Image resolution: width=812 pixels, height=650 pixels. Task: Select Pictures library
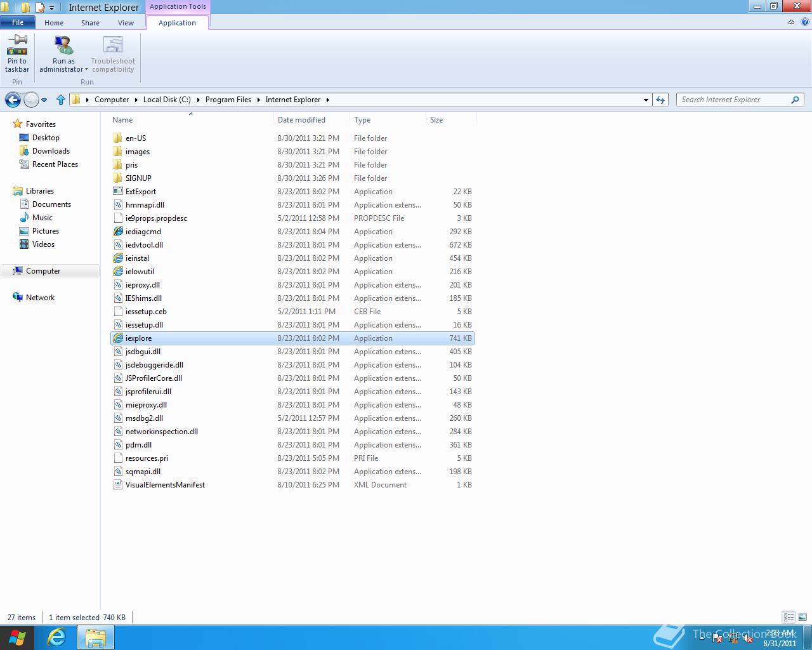coord(46,231)
